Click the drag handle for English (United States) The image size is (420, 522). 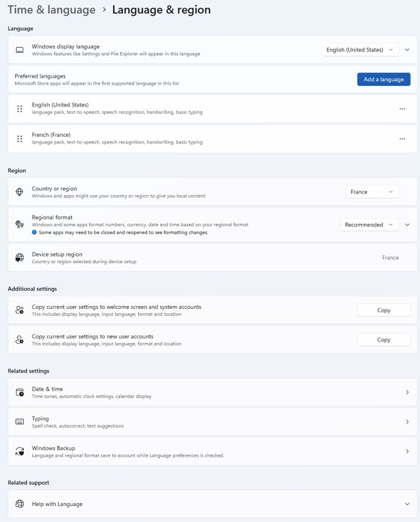[x=20, y=109]
